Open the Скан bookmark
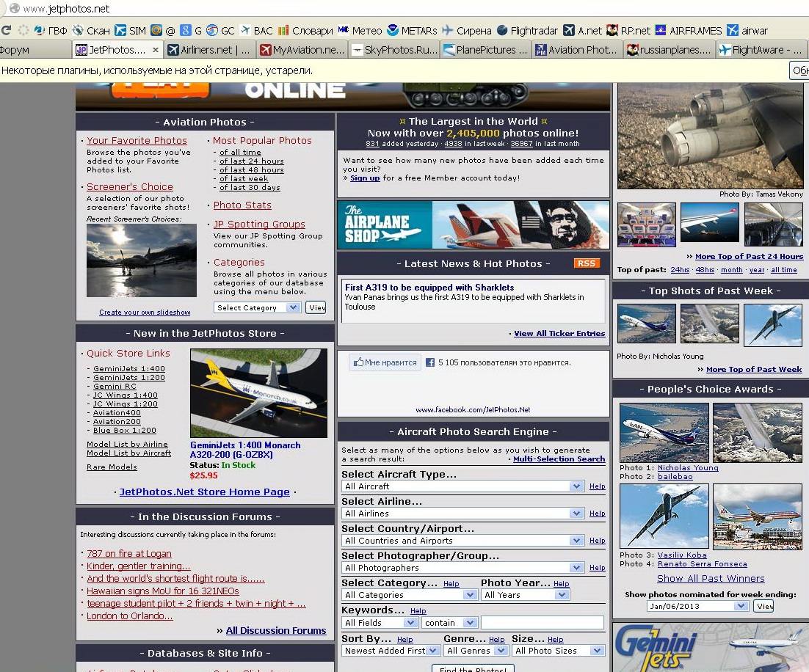This screenshot has width=809, height=672. coord(91,30)
